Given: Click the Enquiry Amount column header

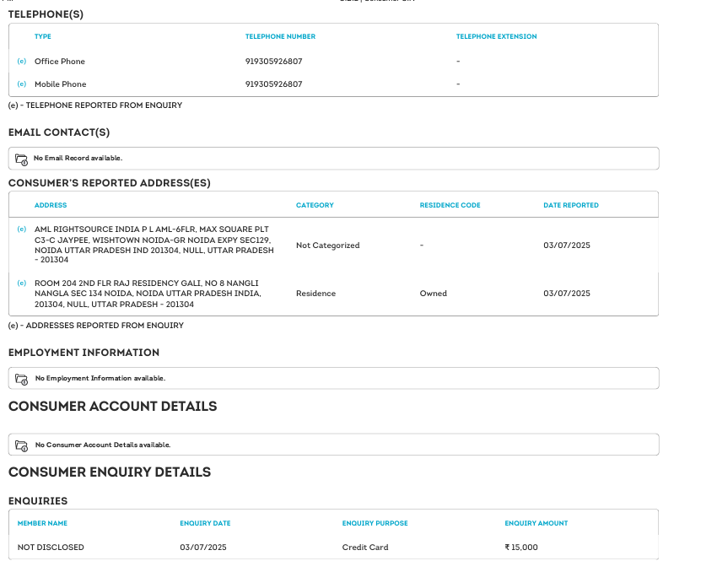Looking at the screenshot, I should coord(536,523).
